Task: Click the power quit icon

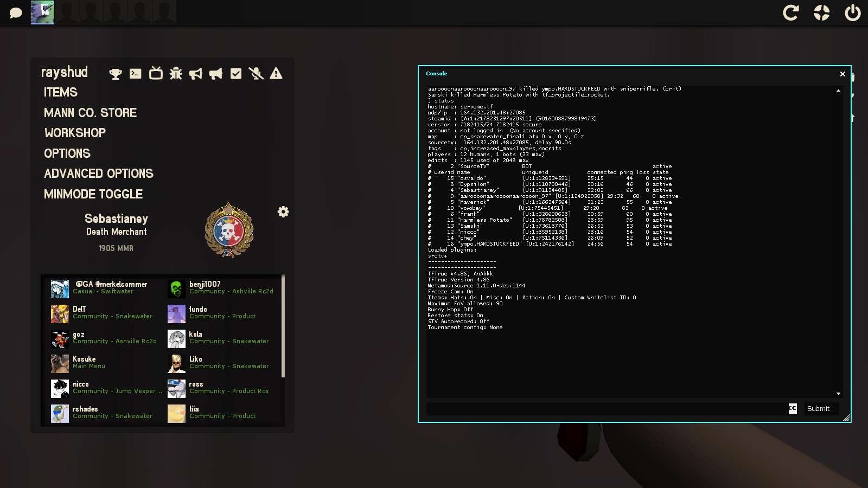Action: tap(853, 12)
